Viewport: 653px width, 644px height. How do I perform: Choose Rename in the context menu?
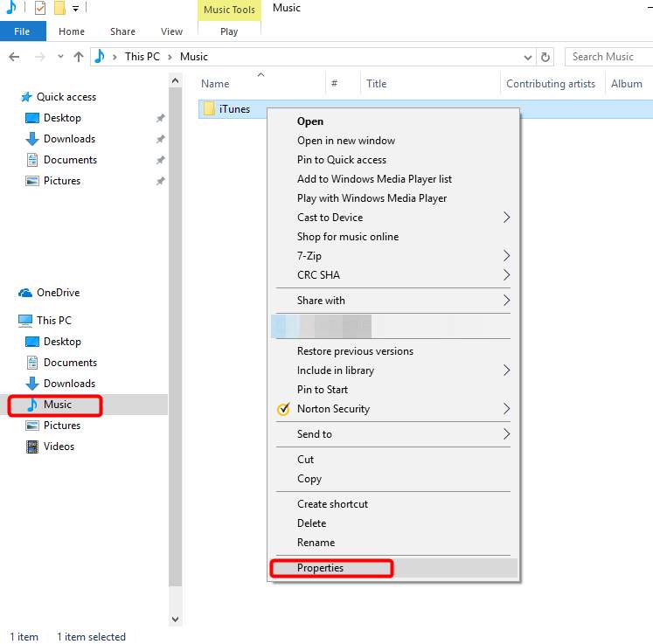(316, 543)
